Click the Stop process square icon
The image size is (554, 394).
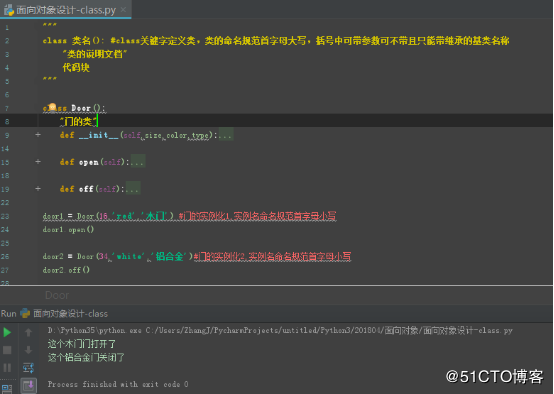(7, 350)
